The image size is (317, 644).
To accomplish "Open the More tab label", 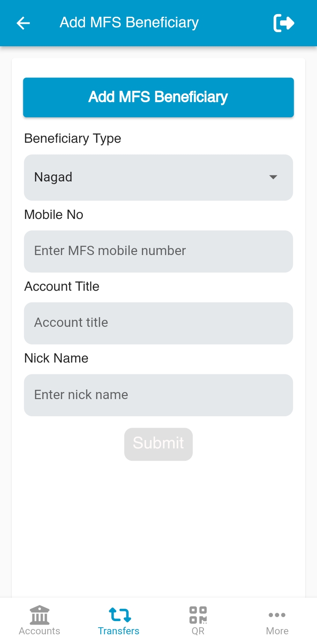I will (277, 631).
